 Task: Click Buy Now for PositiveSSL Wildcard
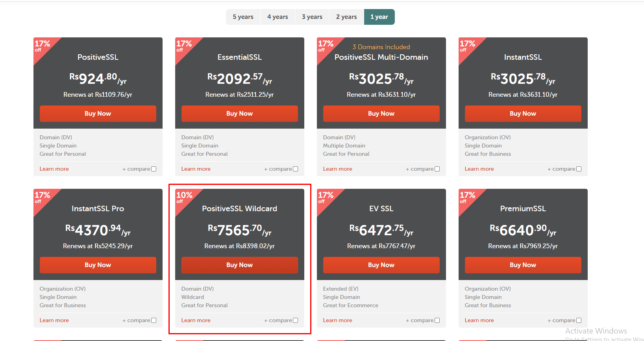click(240, 265)
